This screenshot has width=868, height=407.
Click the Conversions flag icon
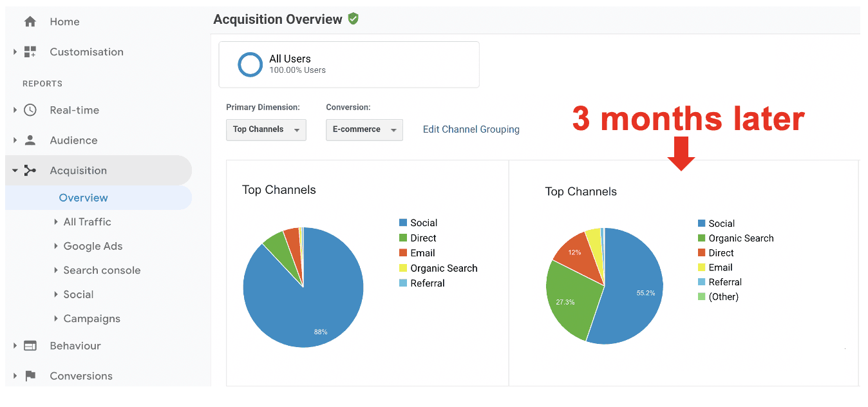(30, 375)
